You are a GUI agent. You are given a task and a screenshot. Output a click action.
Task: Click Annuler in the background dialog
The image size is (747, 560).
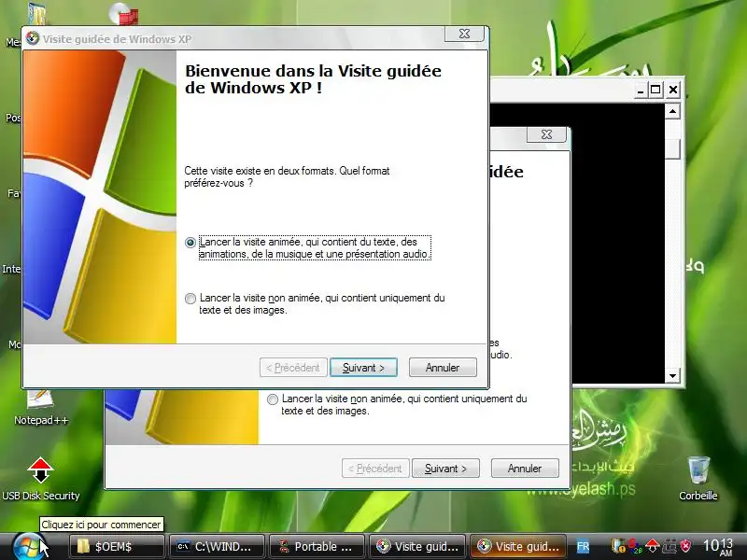(525, 469)
